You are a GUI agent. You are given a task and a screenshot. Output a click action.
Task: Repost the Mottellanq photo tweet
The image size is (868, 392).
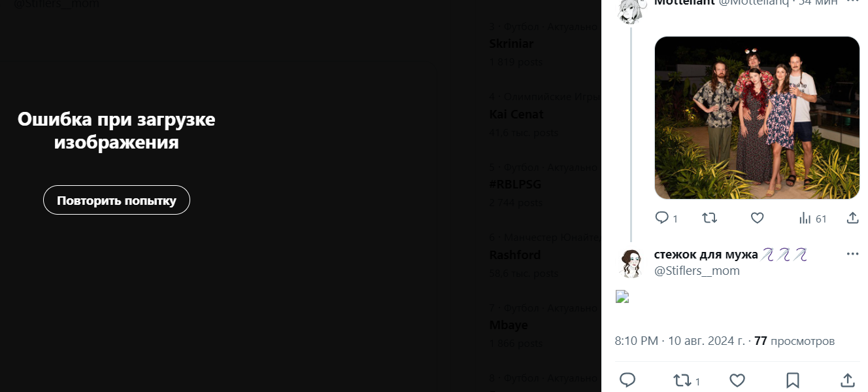[x=709, y=218]
